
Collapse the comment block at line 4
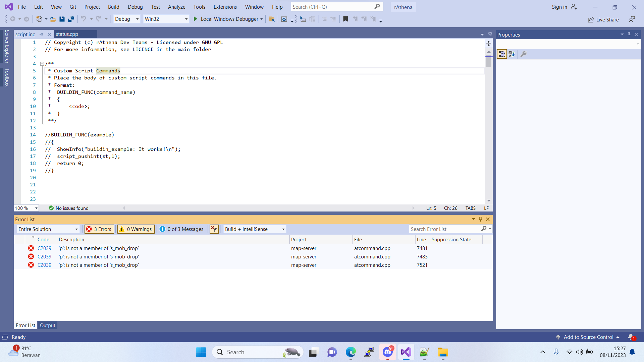point(42,64)
